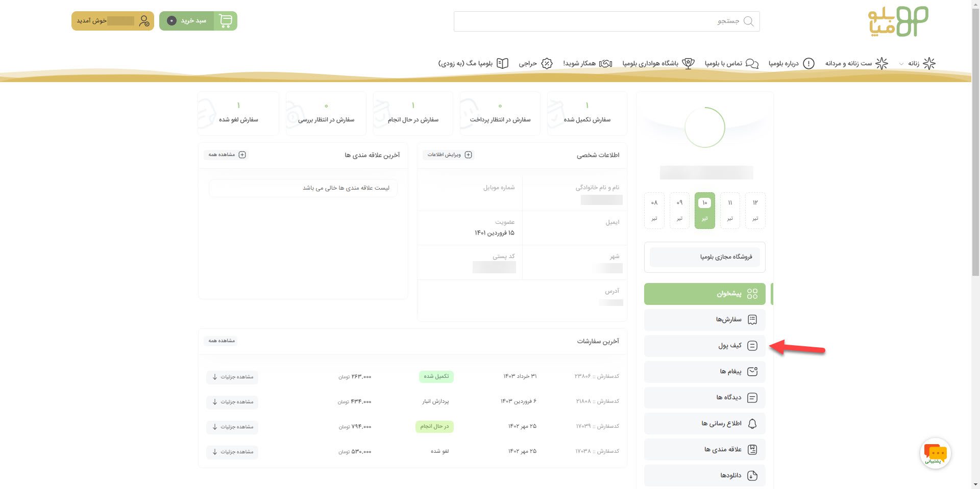
Task: Click the fan club trophy icon
Action: tap(688, 63)
